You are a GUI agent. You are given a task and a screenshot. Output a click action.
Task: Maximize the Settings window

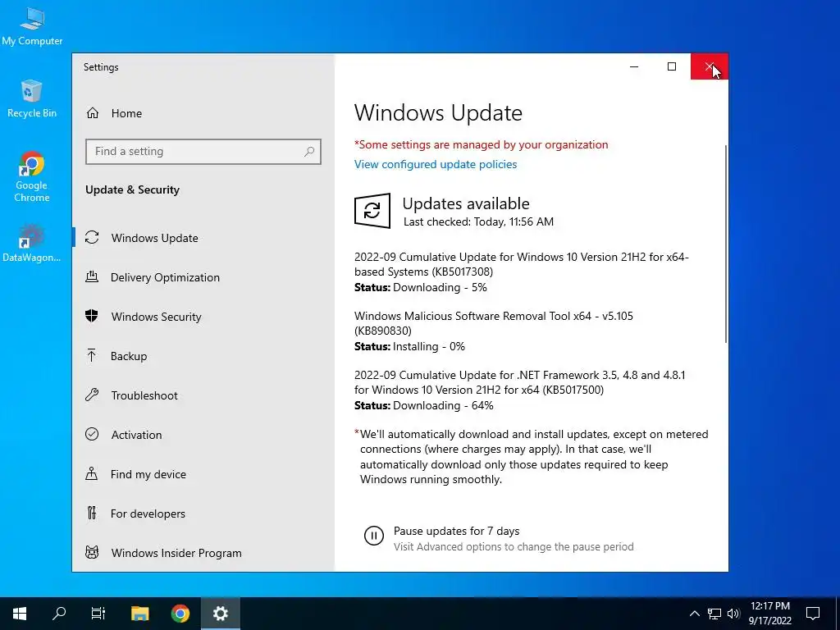(x=672, y=67)
